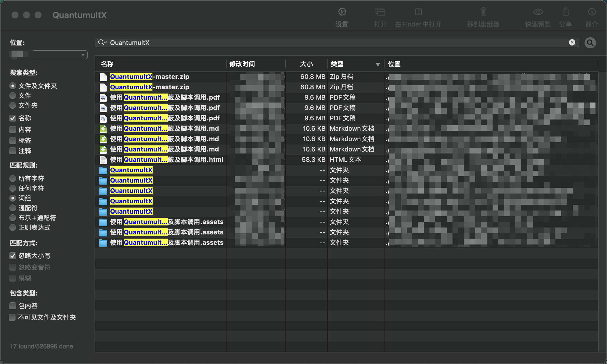This screenshot has height=364, width=607.
Task: Click the round search button icon
Action: point(590,43)
